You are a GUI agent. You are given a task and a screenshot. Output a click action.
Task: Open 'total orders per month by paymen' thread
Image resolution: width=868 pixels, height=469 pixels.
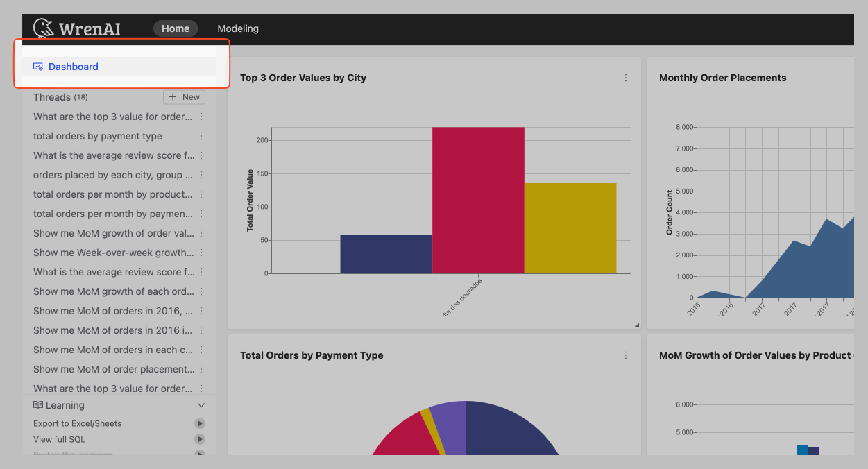[x=113, y=214]
